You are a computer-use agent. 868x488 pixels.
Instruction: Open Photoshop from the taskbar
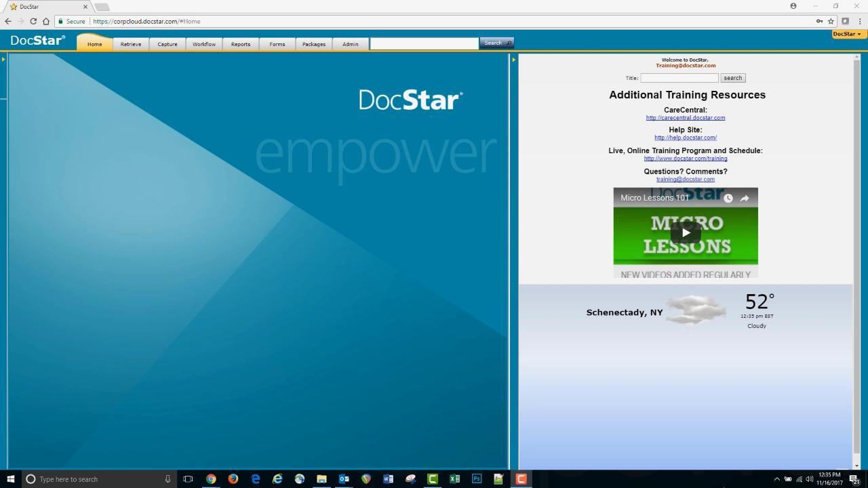[477, 479]
